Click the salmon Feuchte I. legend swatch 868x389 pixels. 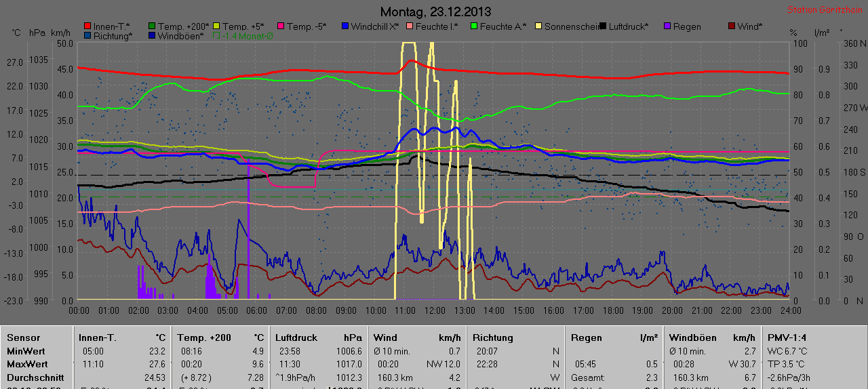[409, 26]
